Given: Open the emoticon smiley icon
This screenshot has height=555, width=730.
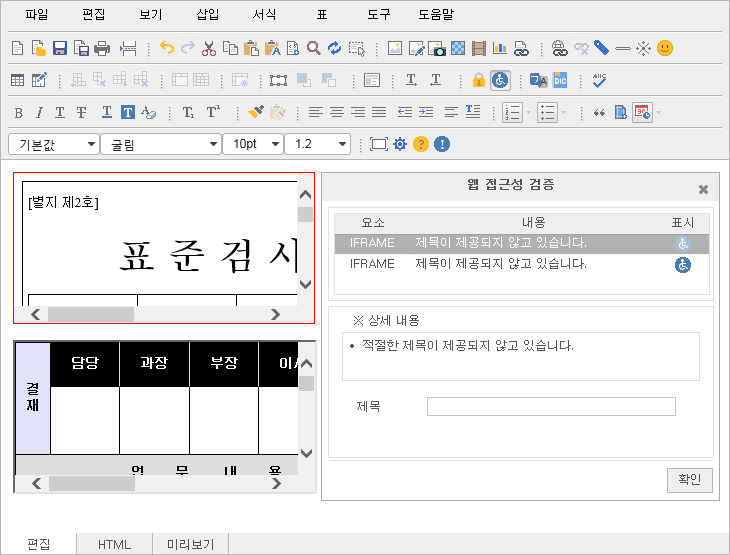Looking at the screenshot, I should [665, 48].
